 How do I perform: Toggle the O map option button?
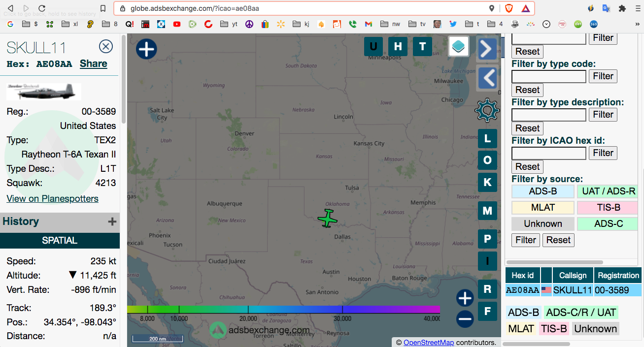tap(487, 160)
